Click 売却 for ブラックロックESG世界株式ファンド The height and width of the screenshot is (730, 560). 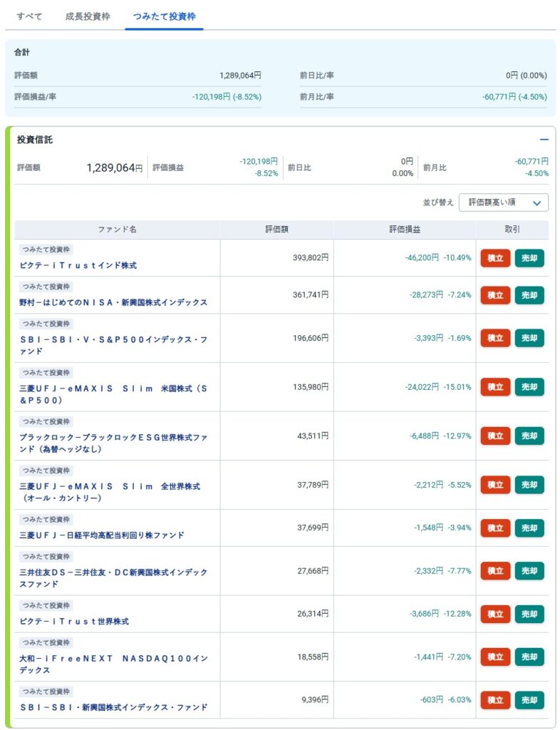(x=529, y=436)
